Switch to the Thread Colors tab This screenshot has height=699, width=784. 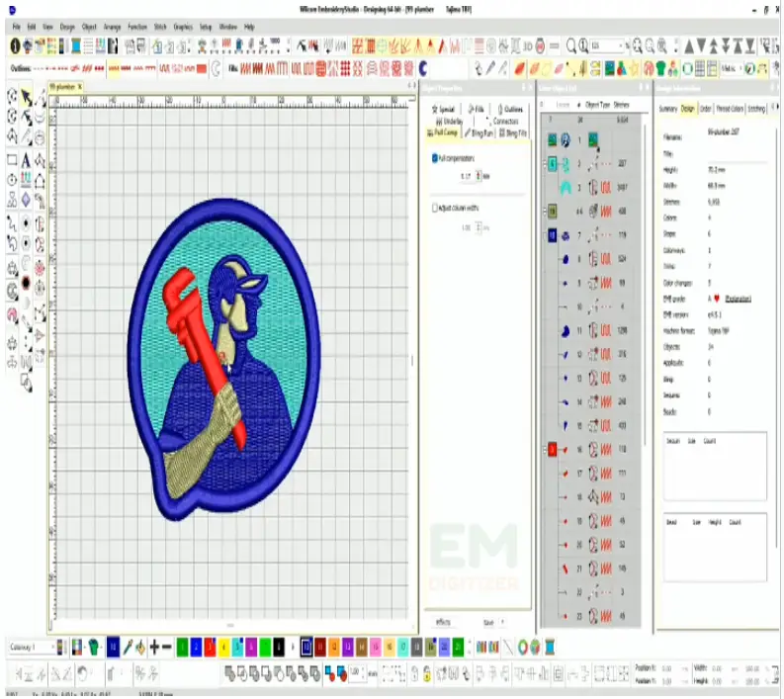click(730, 109)
